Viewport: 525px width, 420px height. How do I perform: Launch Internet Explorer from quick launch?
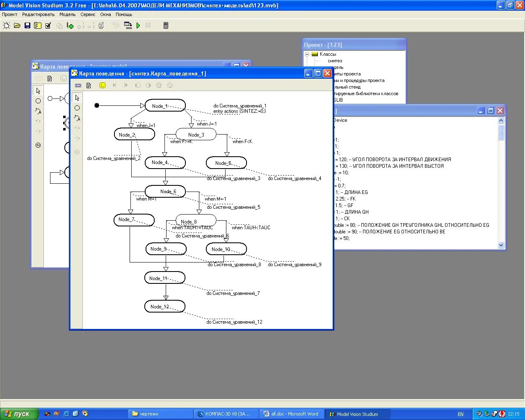pyautogui.click(x=66, y=414)
